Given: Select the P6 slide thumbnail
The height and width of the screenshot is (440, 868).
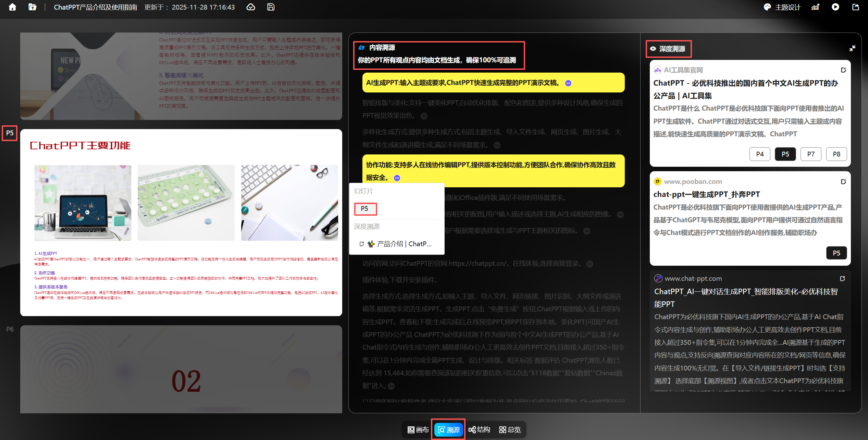Looking at the screenshot, I should (181, 369).
